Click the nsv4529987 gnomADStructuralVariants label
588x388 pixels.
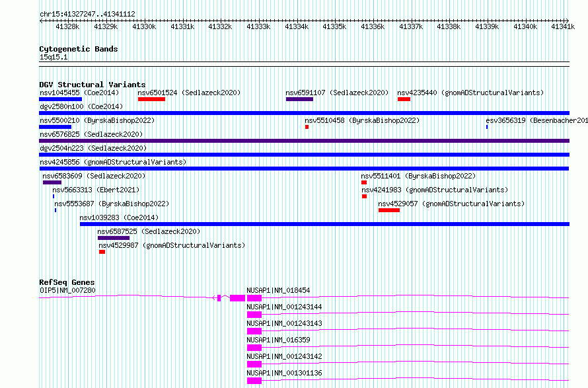[x=172, y=245]
